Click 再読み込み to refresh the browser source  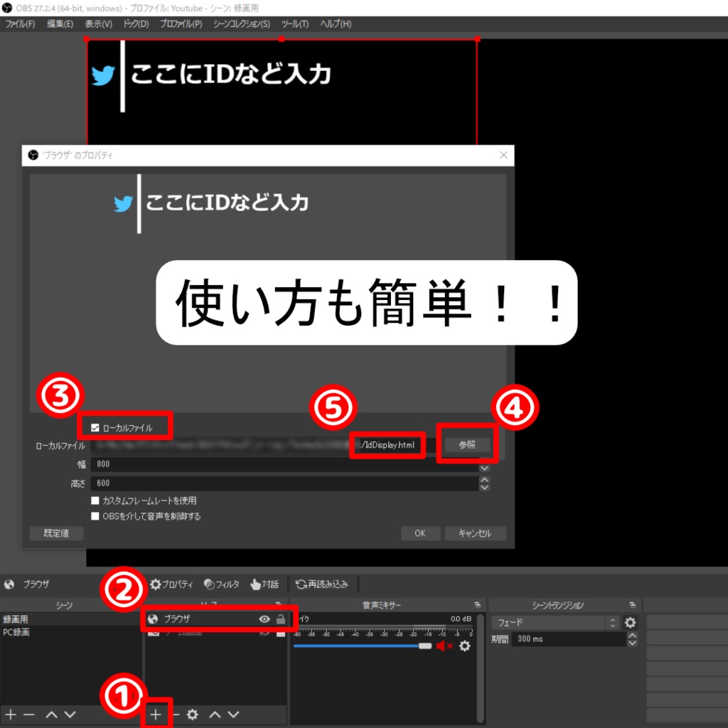(x=320, y=584)
